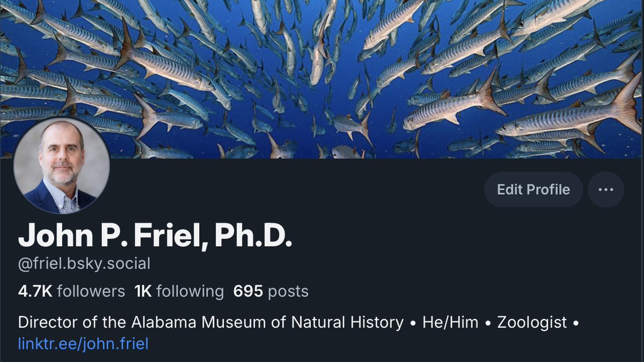
Task: Click the @friel.bsky.social handle
Action: [x=84, y=264]
